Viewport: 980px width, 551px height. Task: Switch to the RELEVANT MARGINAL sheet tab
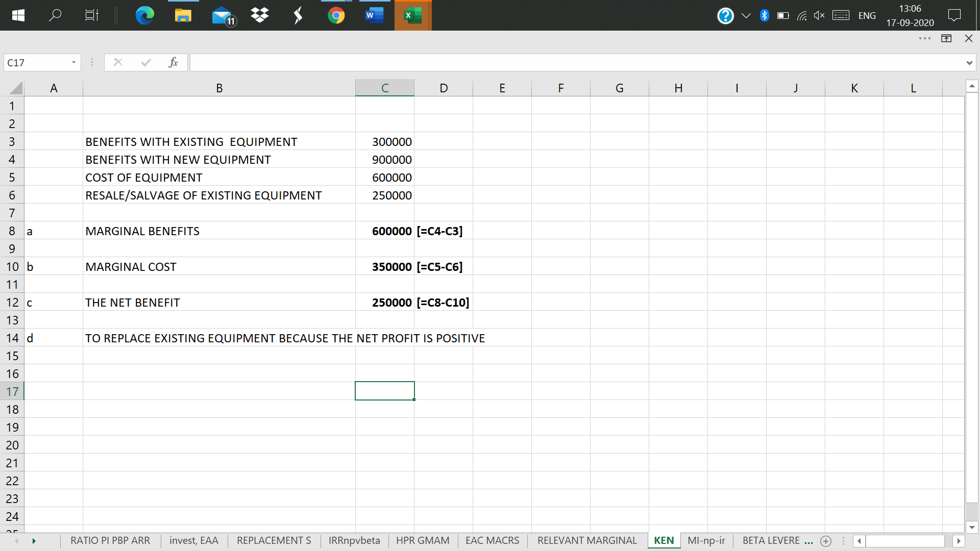587,540
